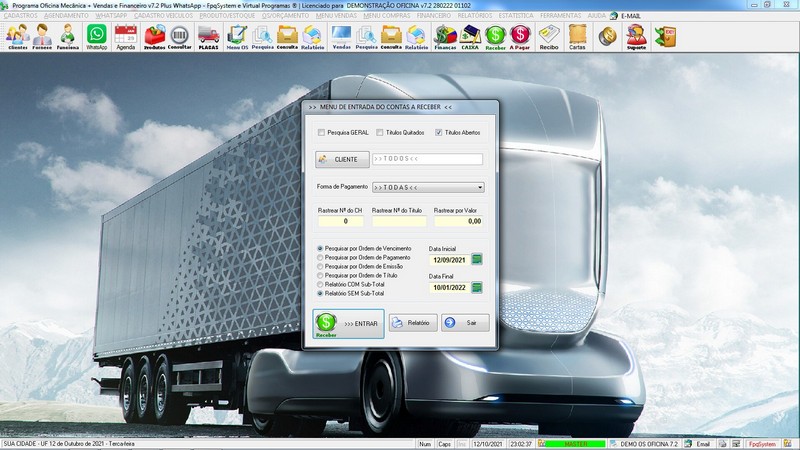Check the Pesquisa GERAL checkbox
This screenshot has width=800, height=450.
click(x=321, y=133)
